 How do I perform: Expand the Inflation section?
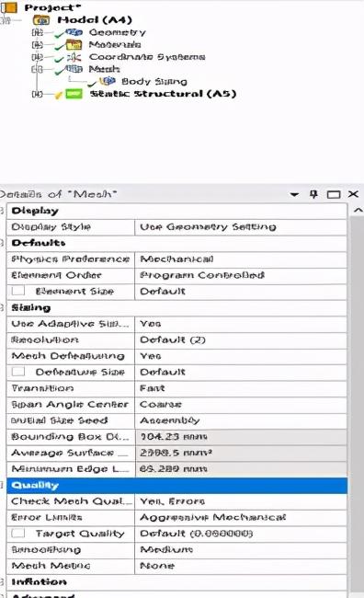[x=2, y=582]
